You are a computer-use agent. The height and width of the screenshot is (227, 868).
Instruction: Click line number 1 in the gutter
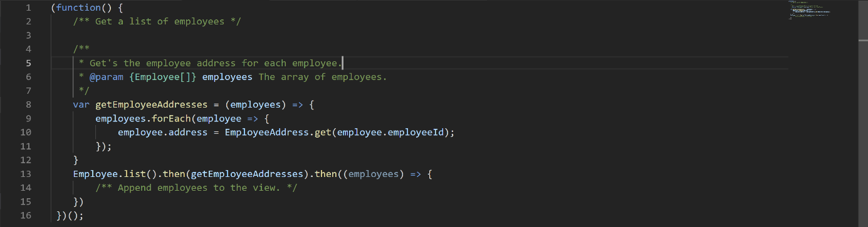28,8
